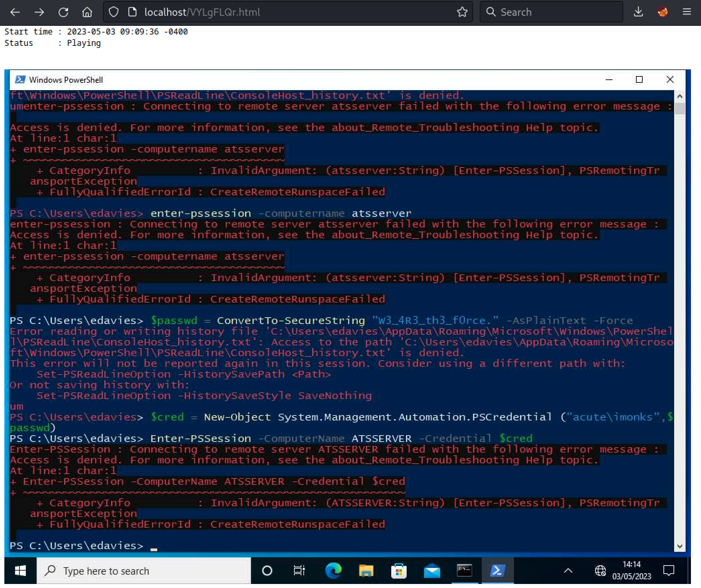This screenshot has height=588, width=701.
Task: Open the browser downloads panel
Action: coord(638,12)
